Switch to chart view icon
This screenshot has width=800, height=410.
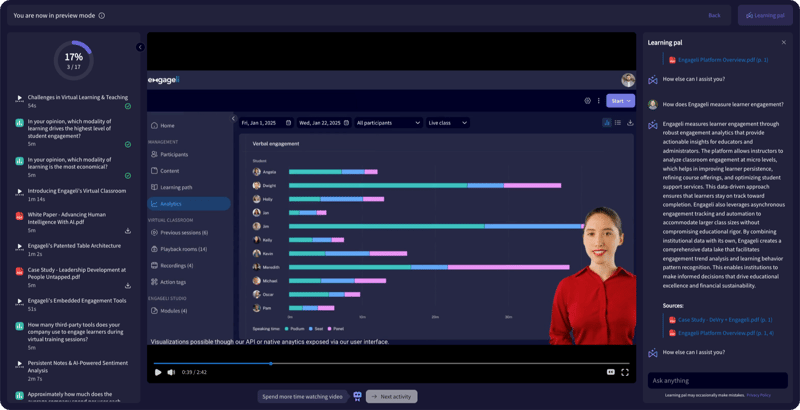607,122
